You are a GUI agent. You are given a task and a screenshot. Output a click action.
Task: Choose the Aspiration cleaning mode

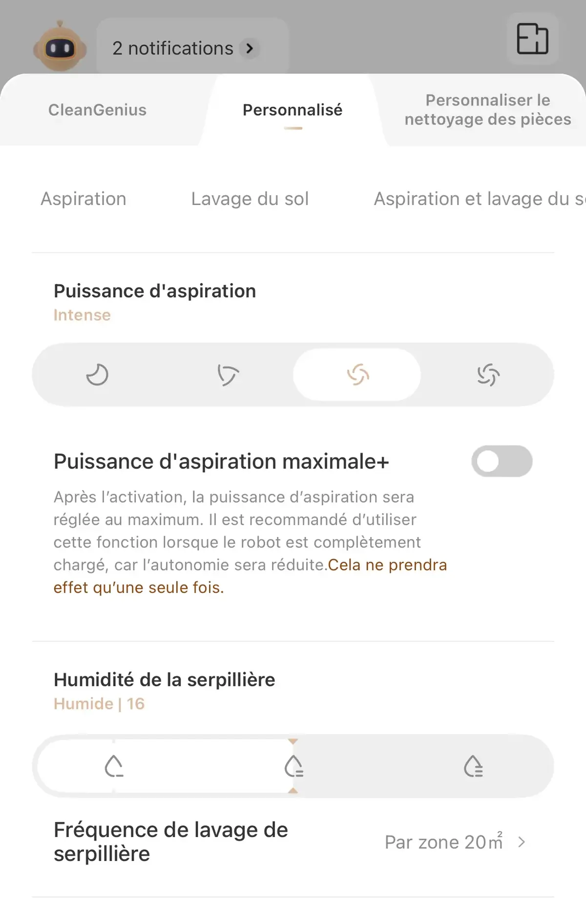click(84, 199)
